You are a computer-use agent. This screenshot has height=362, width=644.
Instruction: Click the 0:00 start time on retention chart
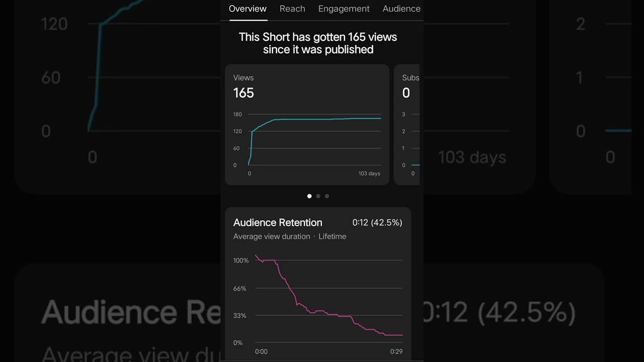click(x=261, y=351)
